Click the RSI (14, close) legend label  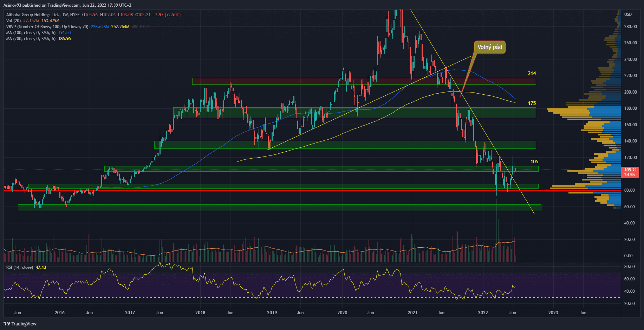coord(20,267)
